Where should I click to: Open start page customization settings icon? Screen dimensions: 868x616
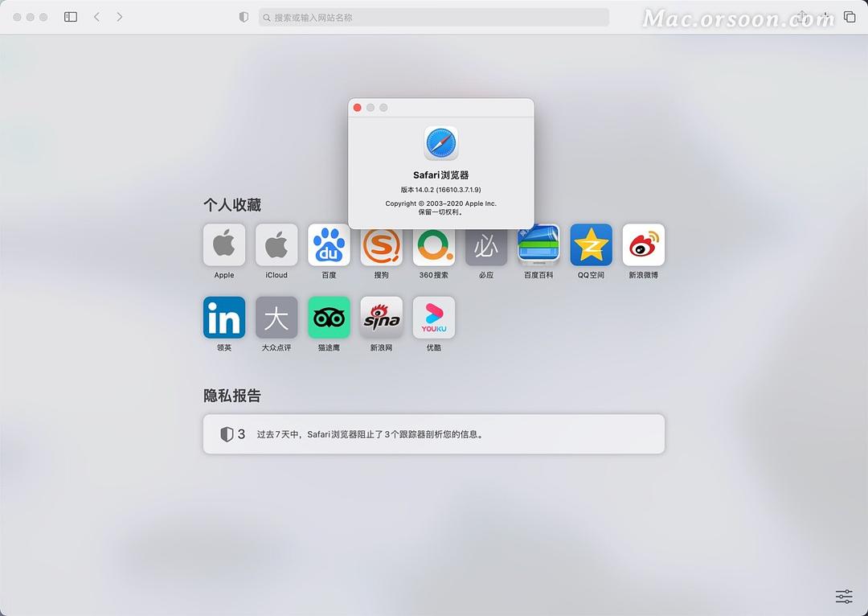point(844,597)
